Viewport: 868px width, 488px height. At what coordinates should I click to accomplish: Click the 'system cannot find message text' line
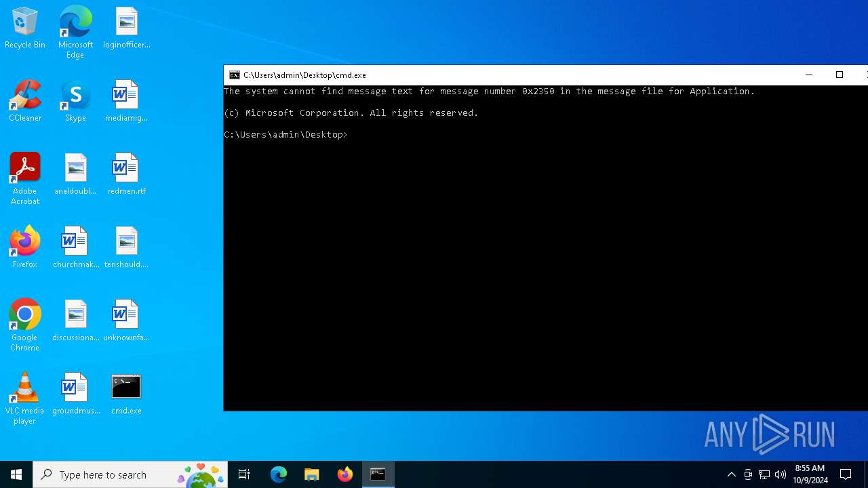click(x=489, y=91)
